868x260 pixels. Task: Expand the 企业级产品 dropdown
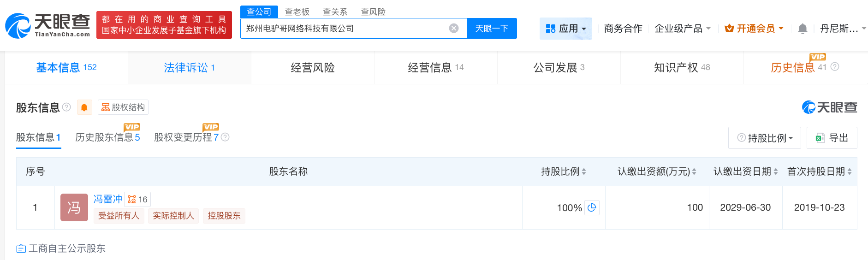point(682,29)
